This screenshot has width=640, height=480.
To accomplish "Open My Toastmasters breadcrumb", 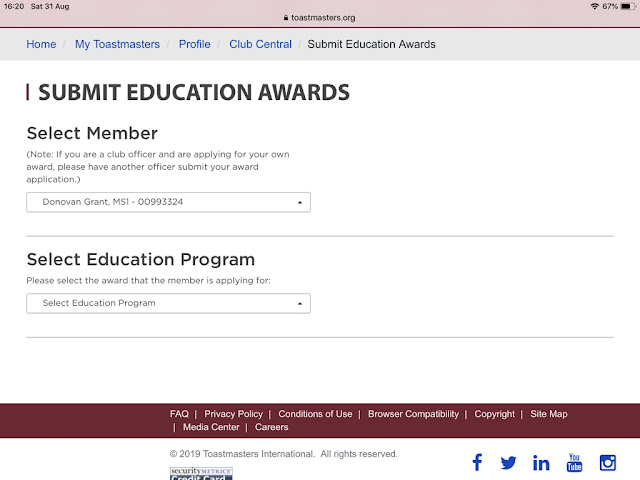I will coord(118,44).
